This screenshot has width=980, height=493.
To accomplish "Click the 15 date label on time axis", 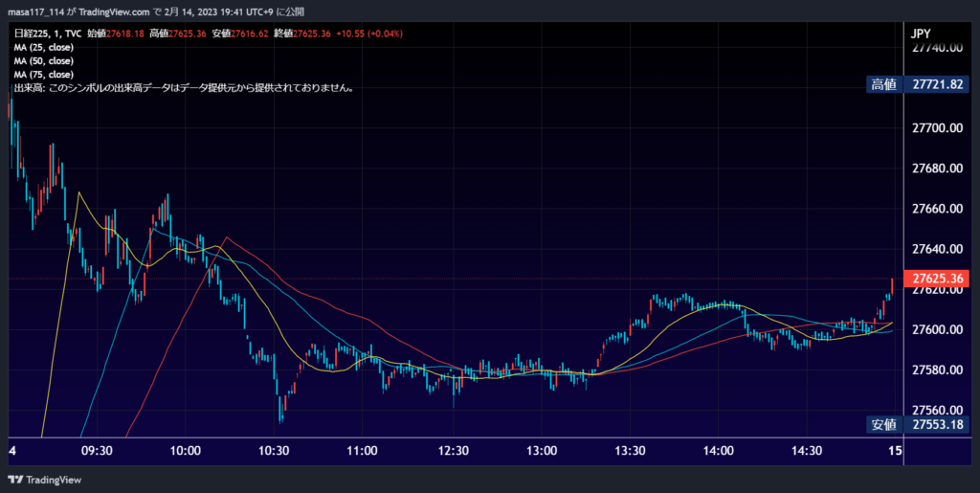I will coord(895,451).
